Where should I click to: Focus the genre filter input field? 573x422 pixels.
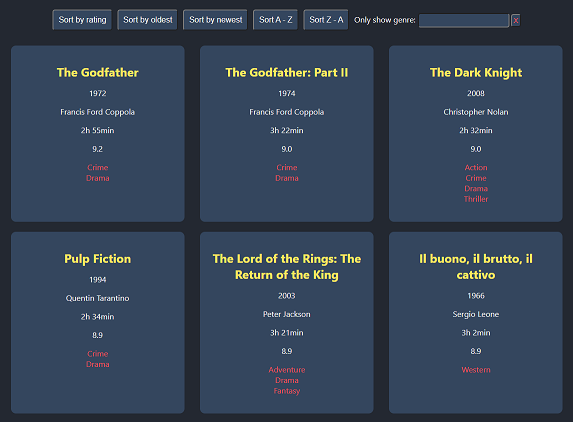coord(464,20)
